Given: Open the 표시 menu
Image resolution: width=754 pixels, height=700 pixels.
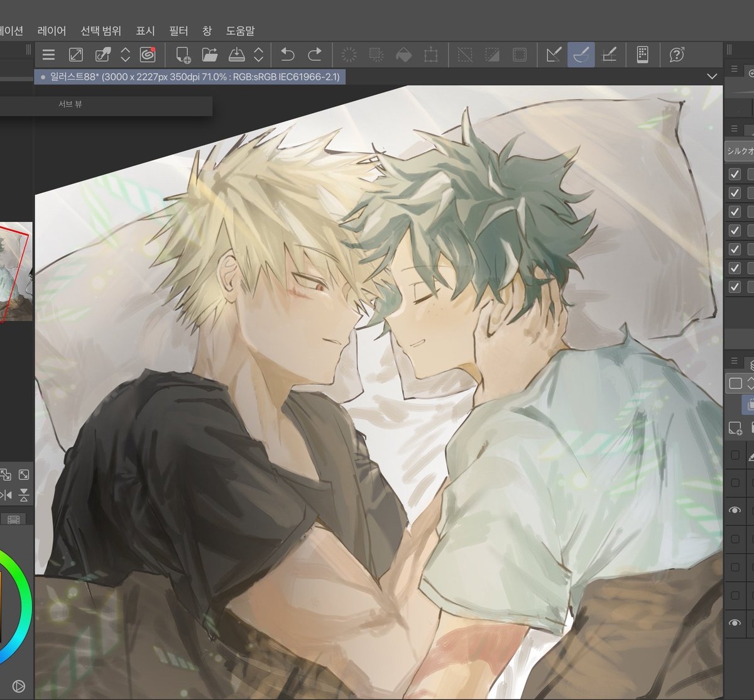Looking at the screenshot, I should (x=145, y=30).
